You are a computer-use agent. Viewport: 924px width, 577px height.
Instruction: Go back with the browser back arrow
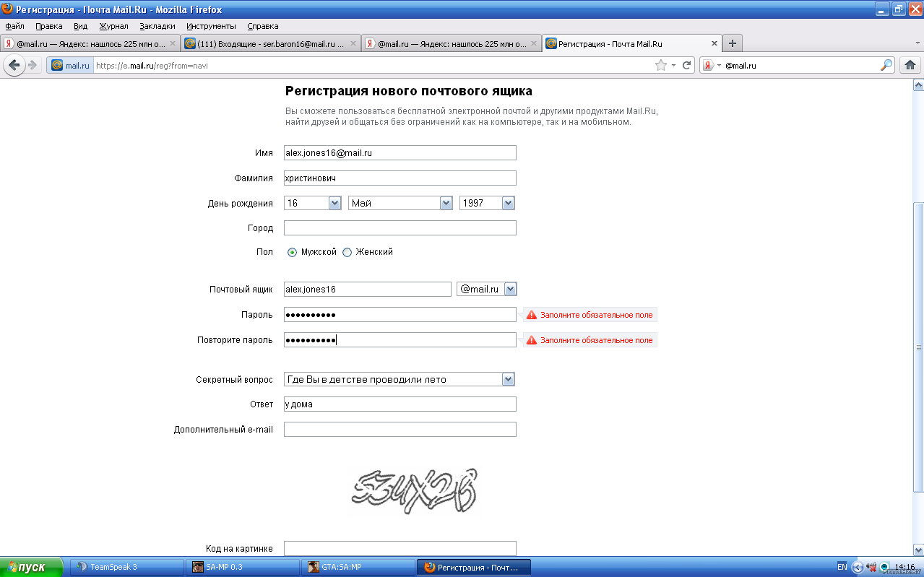(14, 65)
